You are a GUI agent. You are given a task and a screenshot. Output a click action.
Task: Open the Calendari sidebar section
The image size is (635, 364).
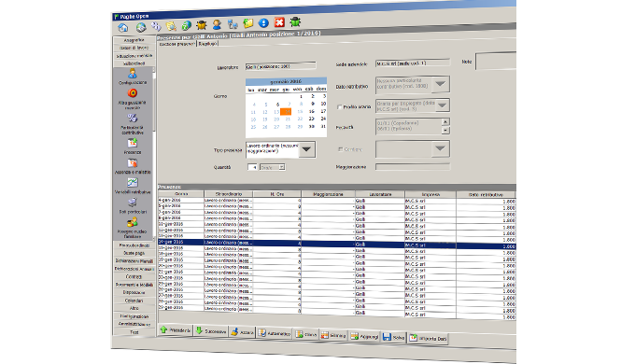pos(134,301)
